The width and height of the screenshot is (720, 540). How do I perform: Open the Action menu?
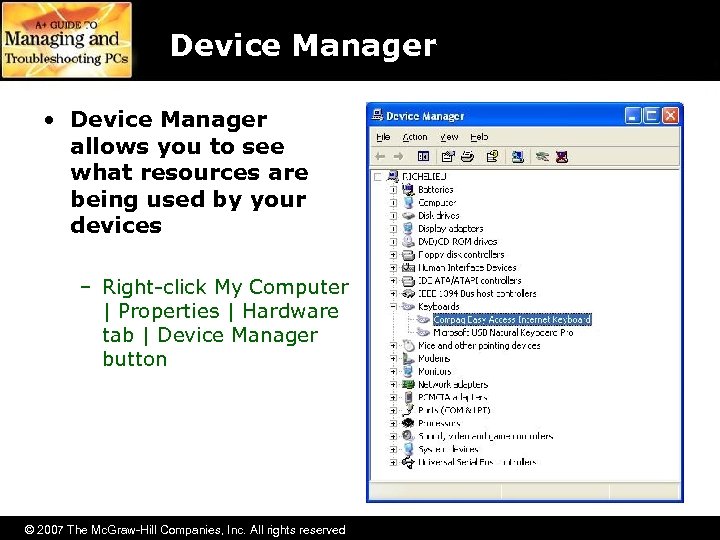click(415, 137)
